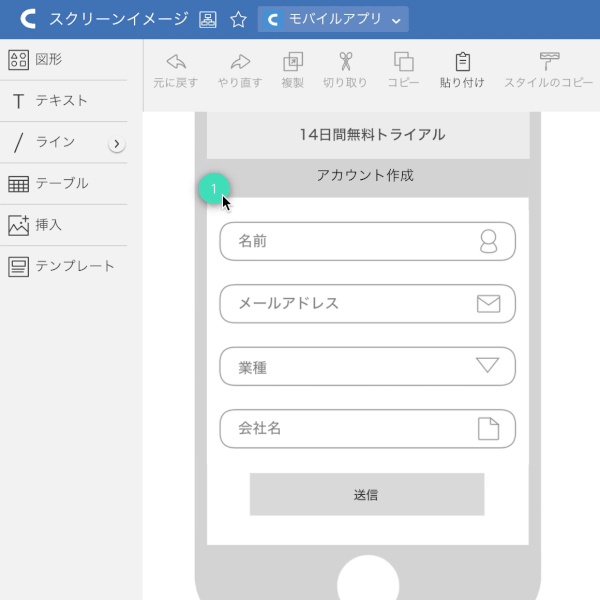Click the green comment marker 1
Image resolution: width=600 pixels, height=600 pixels.
click(x=213, y=188)
